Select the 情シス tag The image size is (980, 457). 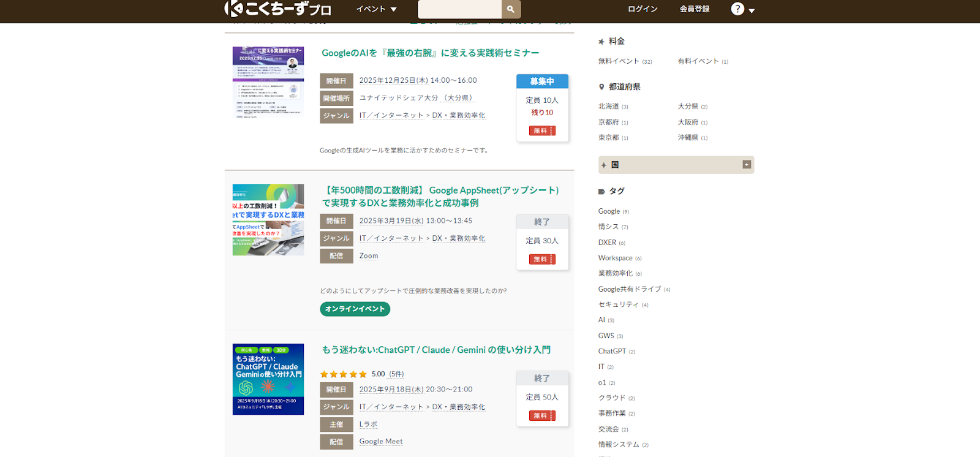613,227
